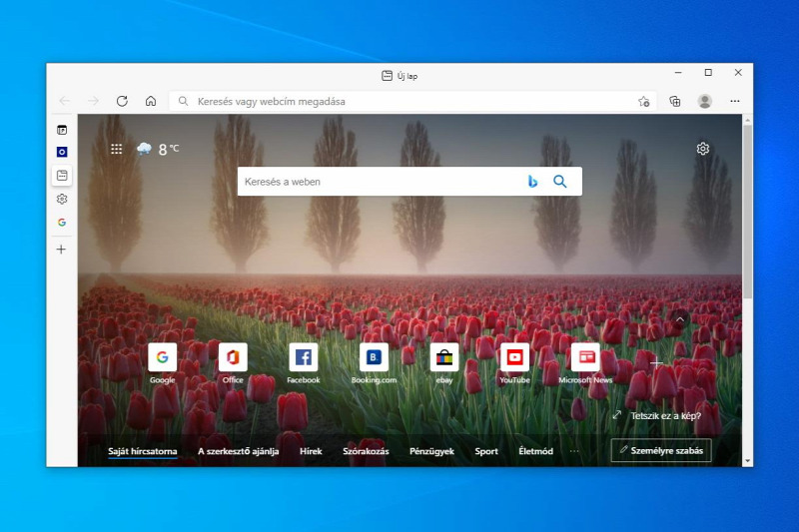Click the back navigation arrow

coord(65,101)
